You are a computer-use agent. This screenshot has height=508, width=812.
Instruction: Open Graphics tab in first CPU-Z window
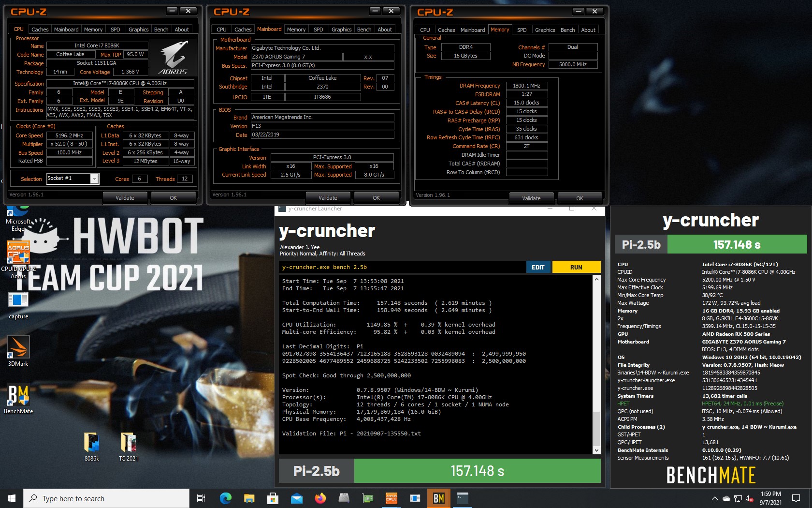[138, 30]
